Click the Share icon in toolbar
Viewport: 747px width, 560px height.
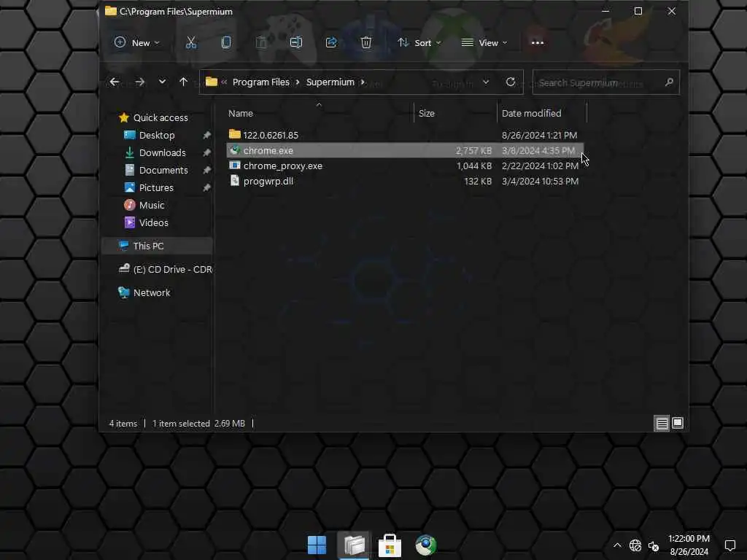331,43
